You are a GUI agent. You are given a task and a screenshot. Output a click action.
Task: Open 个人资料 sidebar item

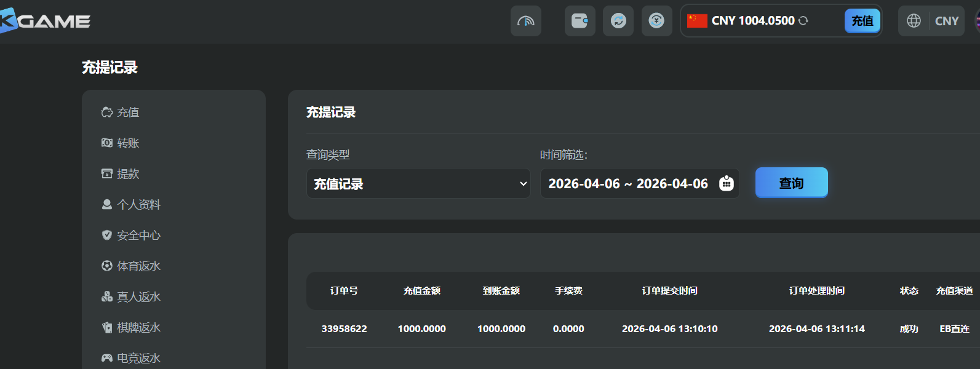tap(138, 205)
